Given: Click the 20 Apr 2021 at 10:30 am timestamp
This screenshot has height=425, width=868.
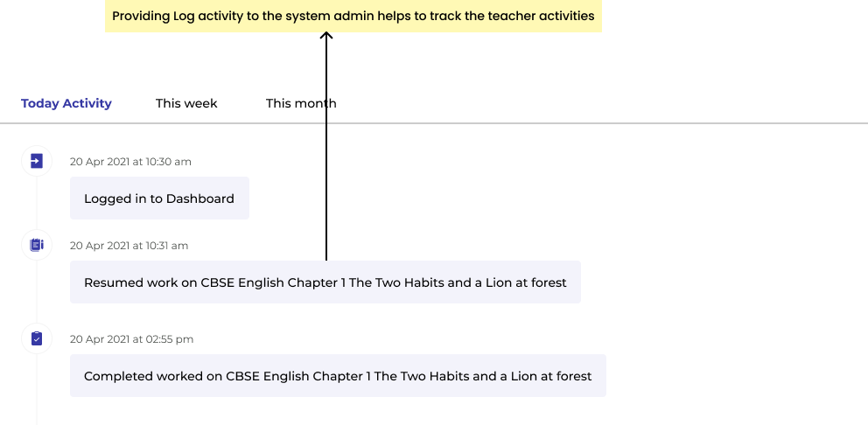Looking at the screenshot, I should pyautogui.click(x=130, y=162).
